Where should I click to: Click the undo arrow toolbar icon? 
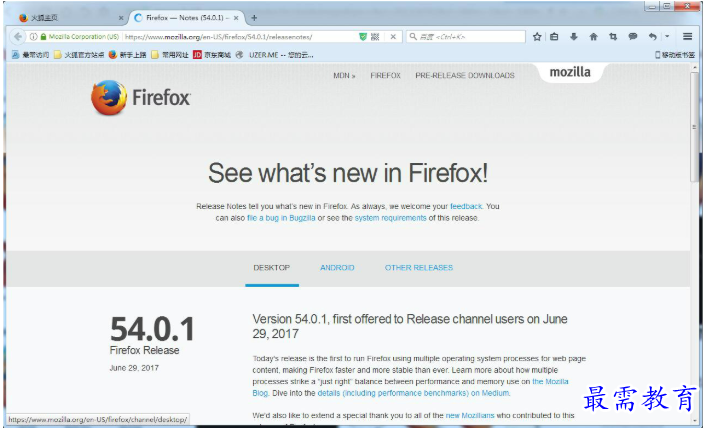[x=652, y=37]
